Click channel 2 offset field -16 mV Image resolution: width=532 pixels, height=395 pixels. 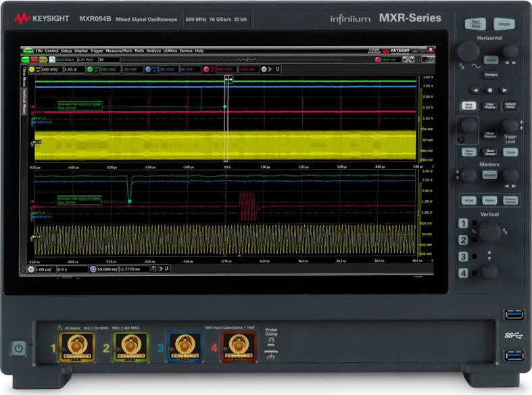point(132,69)
